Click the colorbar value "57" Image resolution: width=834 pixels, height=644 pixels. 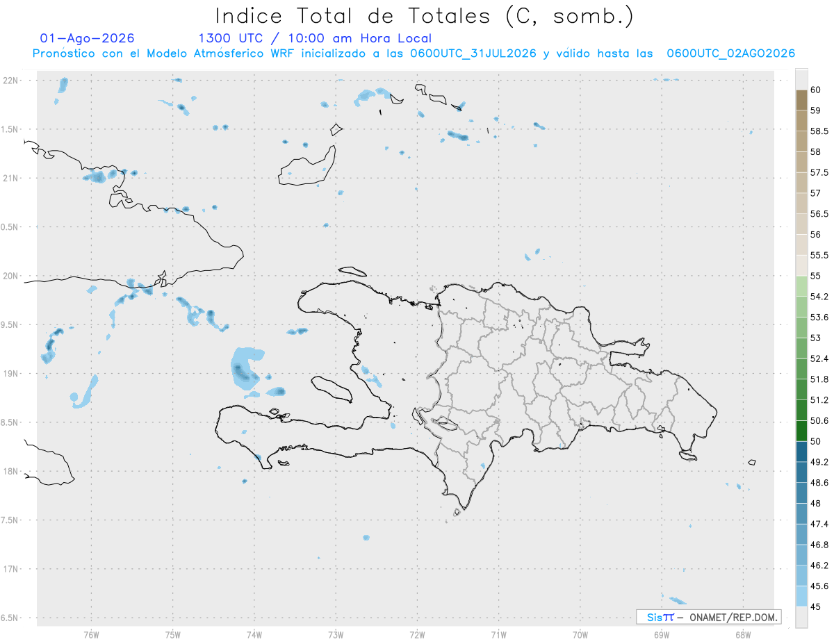tap(816, 193)
